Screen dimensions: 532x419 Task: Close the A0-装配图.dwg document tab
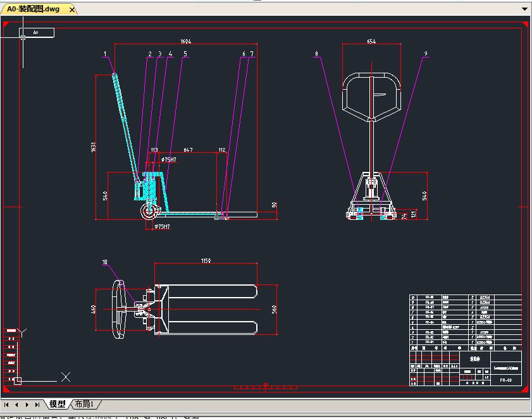[x=71, y=9]
